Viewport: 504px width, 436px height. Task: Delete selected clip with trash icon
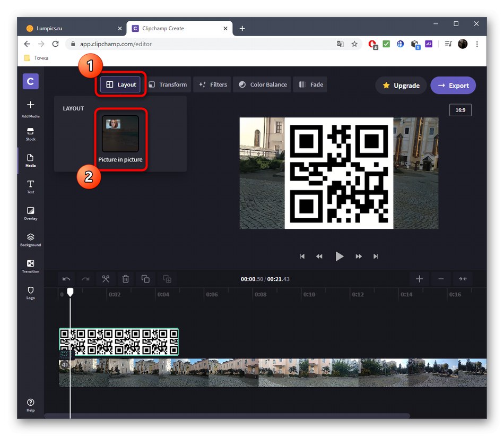coord(126,279)
